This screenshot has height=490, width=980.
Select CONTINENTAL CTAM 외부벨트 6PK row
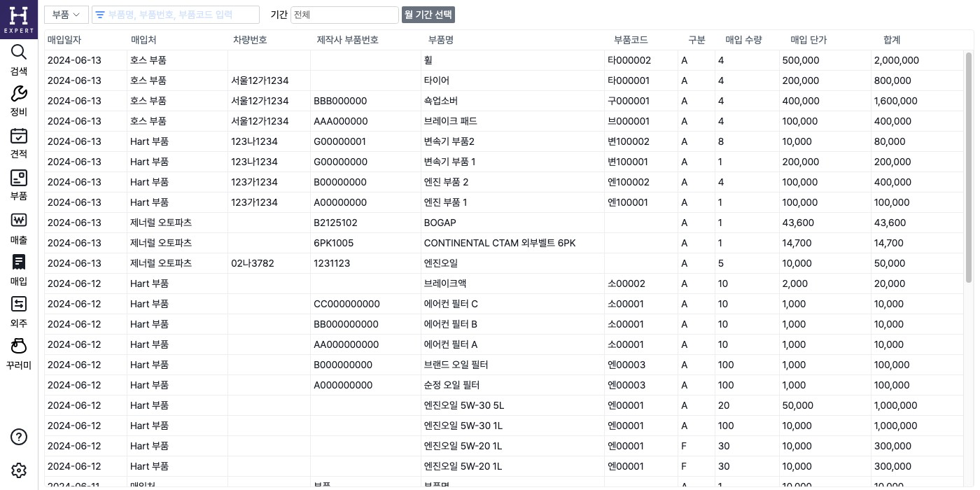click(500, 243)
